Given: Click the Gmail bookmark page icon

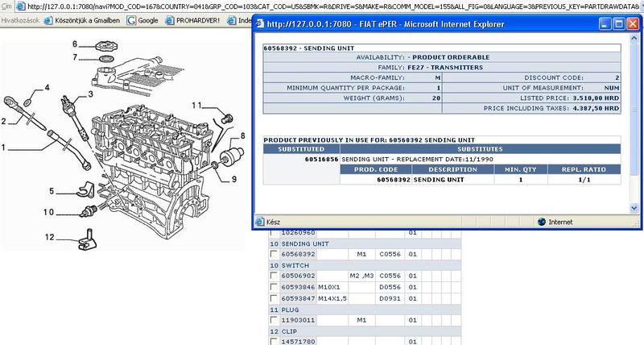Looking at the screenshot, I should click(x=48, y=20).
